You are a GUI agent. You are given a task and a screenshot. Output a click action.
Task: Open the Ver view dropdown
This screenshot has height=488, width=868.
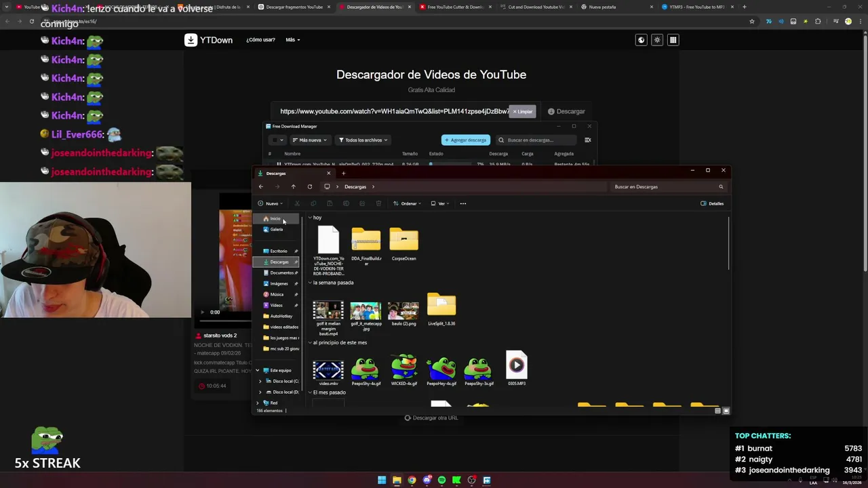(x=439, y=203)
